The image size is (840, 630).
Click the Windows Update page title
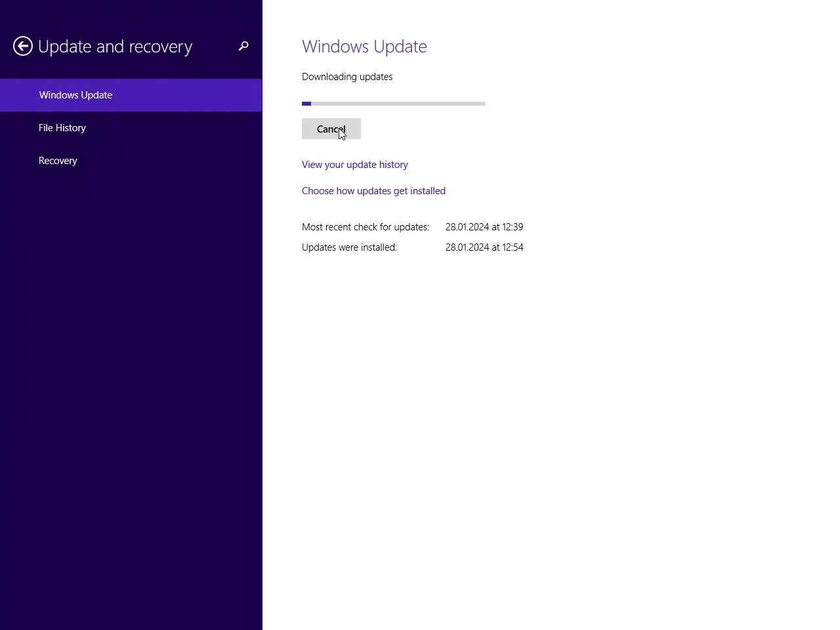pyautogui.click(x=364, y=47)
